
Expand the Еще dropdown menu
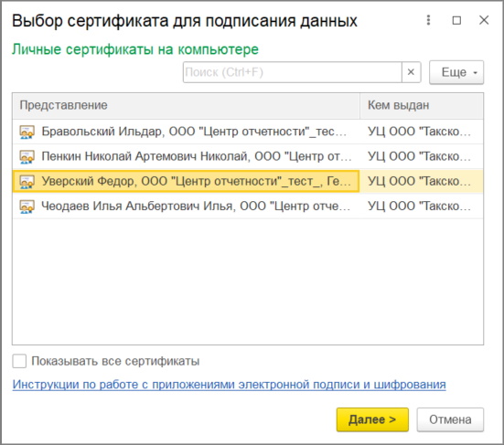pos(456,72)
